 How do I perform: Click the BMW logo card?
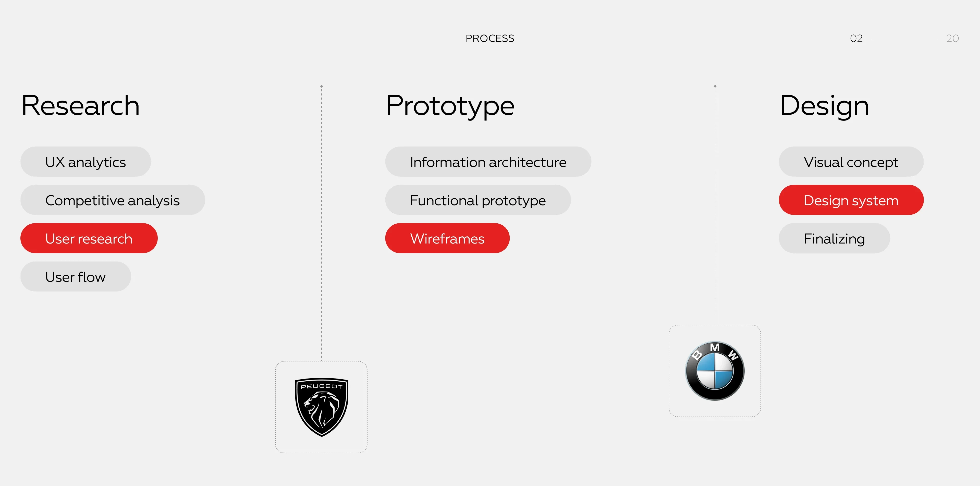coord(715,371)
